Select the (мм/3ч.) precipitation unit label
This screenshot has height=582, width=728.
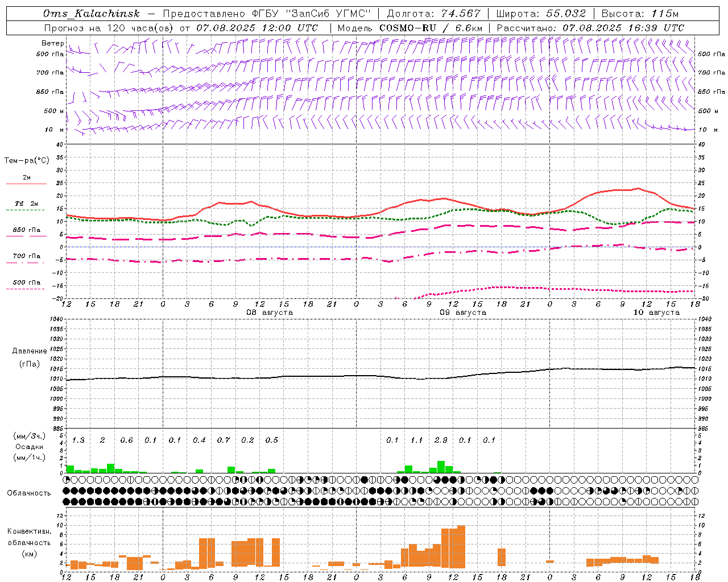tap(29, 436)
